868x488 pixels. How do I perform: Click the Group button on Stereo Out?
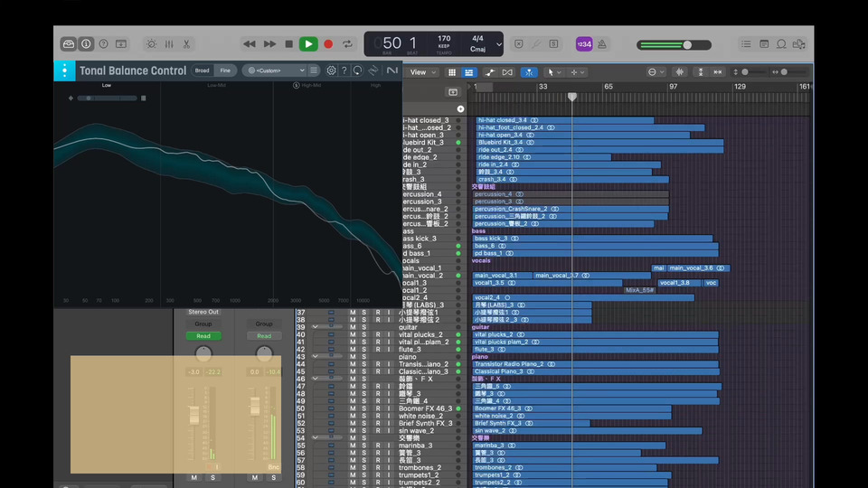[203, 324]
